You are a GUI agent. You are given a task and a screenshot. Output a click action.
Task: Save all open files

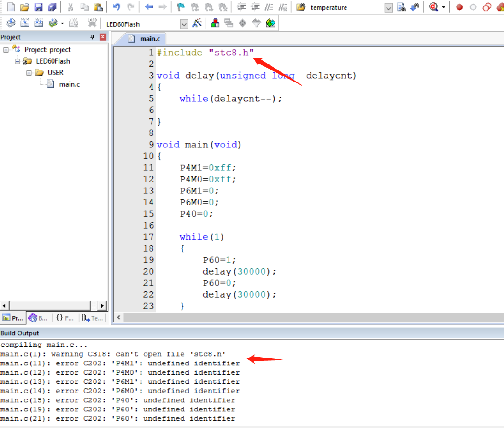(x=52, y=7)
